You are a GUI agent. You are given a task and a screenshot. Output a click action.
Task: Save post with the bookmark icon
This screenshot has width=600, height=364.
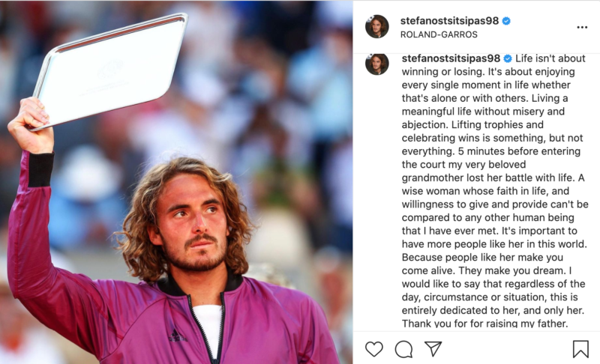580,349
